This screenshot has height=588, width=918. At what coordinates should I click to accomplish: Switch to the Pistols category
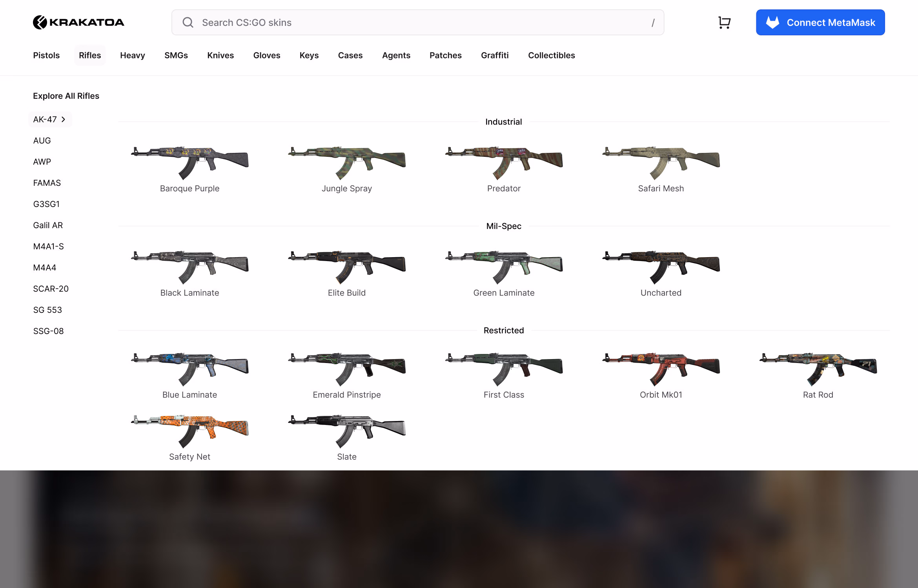[x=46, y=55]
